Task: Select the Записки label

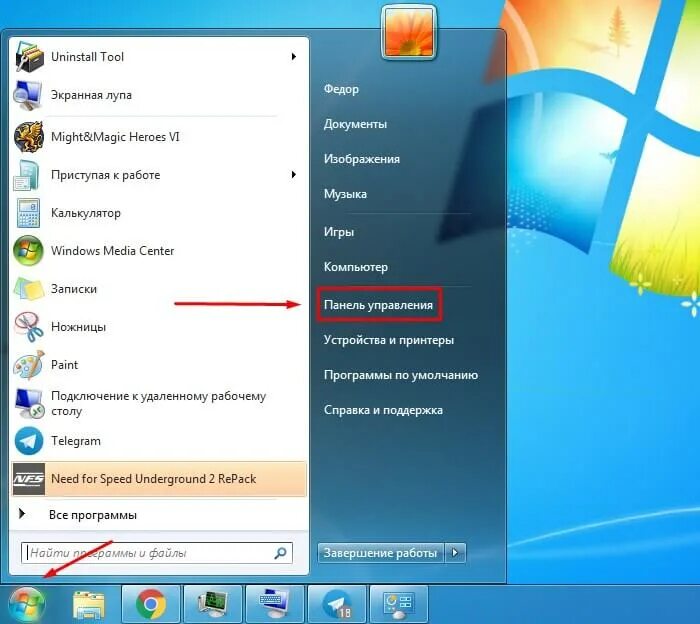Action: [x=74, y=289]
